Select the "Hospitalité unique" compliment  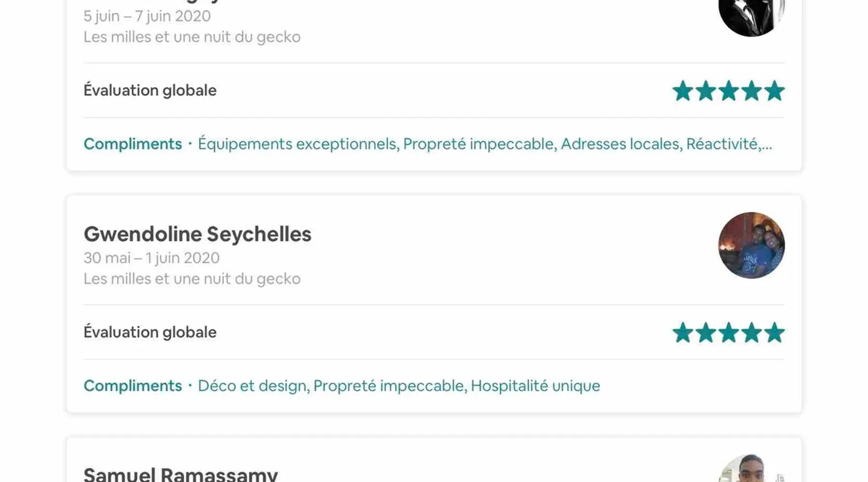click(x=535, y=386)
